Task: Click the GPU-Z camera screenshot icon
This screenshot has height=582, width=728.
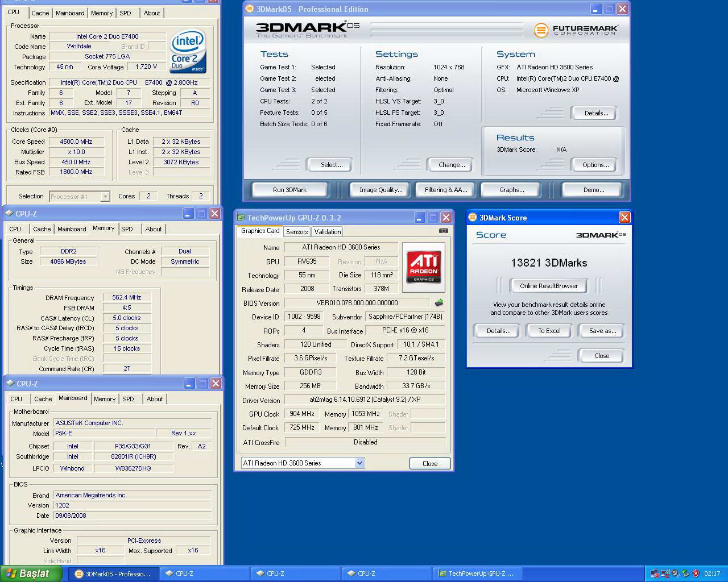Action: [444, 231]
